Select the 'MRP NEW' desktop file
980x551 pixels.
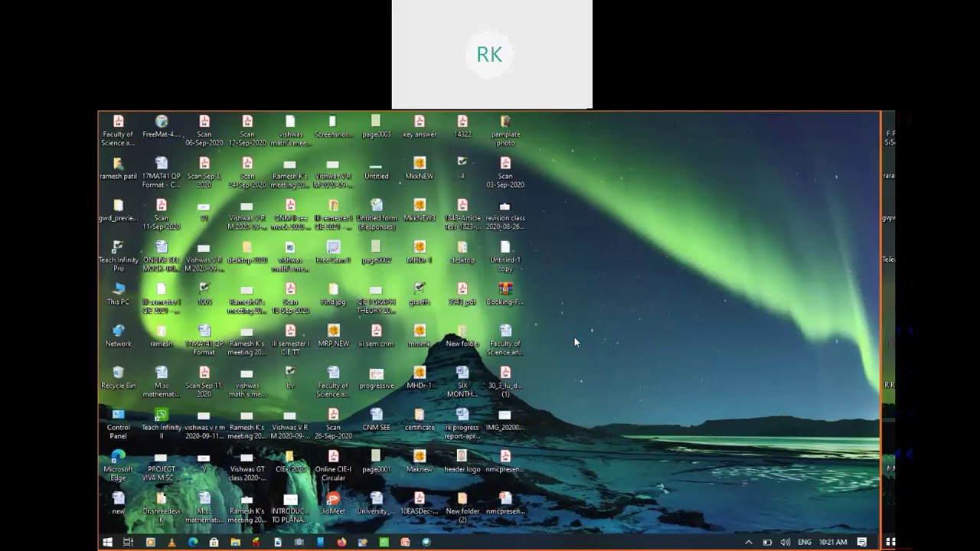333,336
